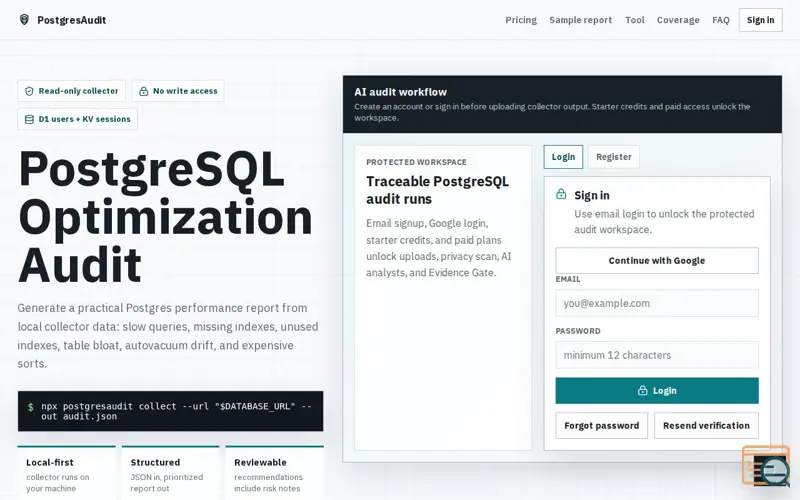Focus the Password input field

pyautogui.click(x=657, y=355)
